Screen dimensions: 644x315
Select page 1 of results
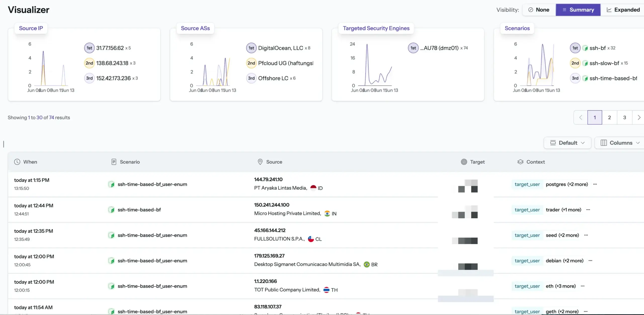[595, 117]
